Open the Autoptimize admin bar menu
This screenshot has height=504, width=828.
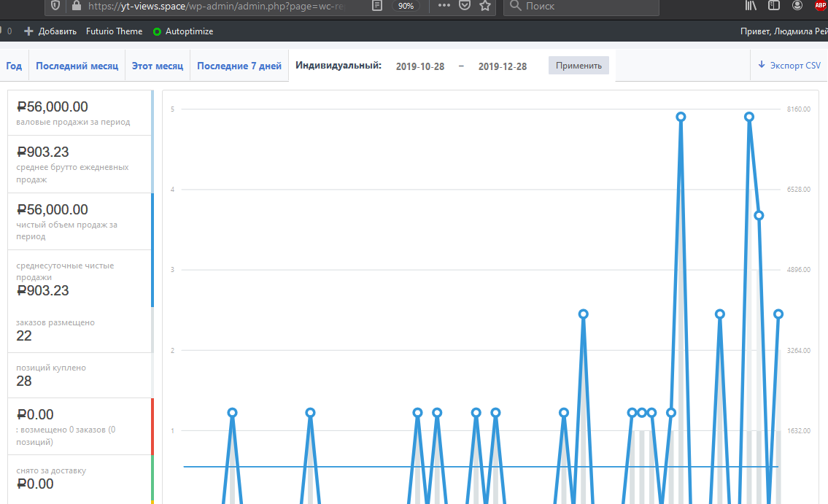tap(182, 31)
